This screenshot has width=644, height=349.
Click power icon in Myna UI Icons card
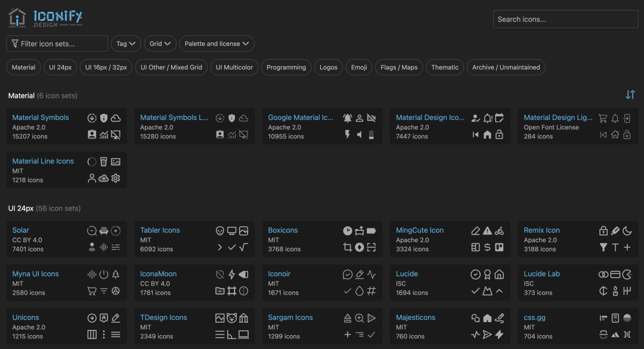pyautogui.click(x=104, y=274)
